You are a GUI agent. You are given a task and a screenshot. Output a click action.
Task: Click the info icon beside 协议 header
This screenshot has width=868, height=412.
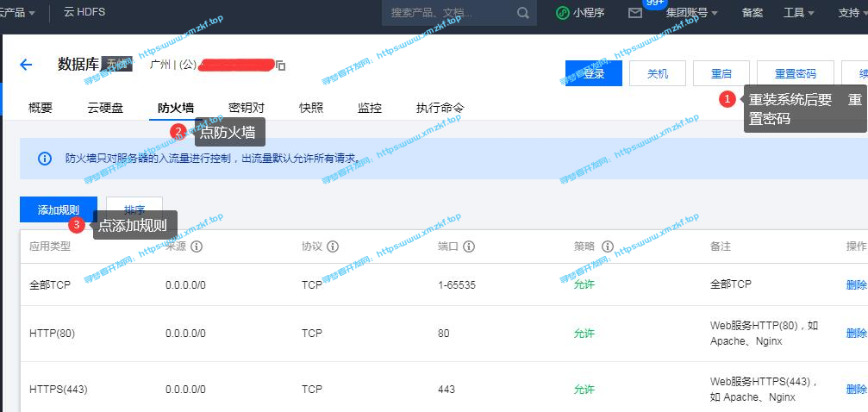pos(333,247)
